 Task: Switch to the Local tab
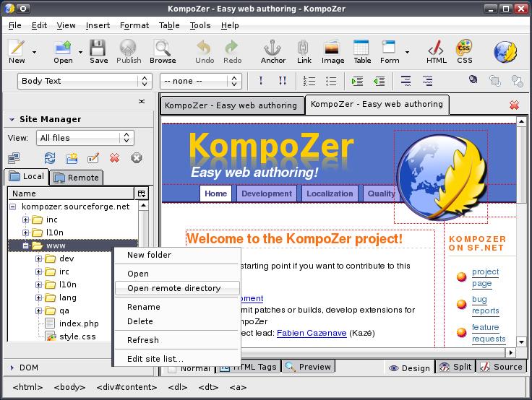coord(27,176)
